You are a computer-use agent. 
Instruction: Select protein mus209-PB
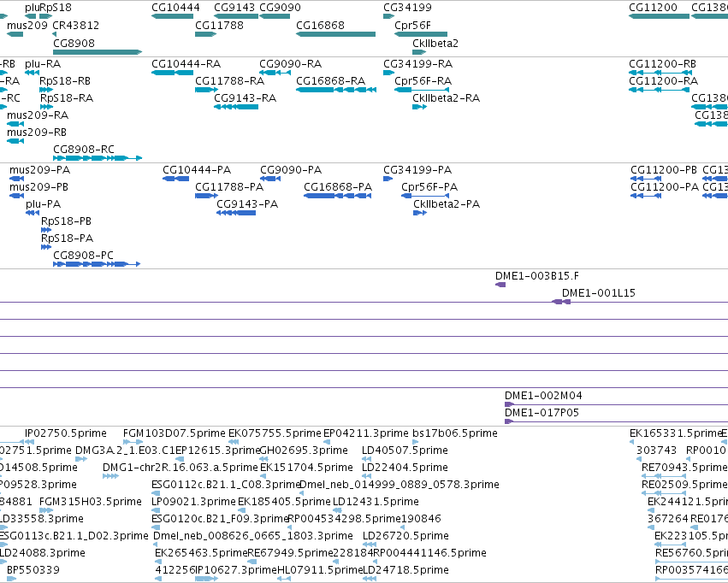38,187
